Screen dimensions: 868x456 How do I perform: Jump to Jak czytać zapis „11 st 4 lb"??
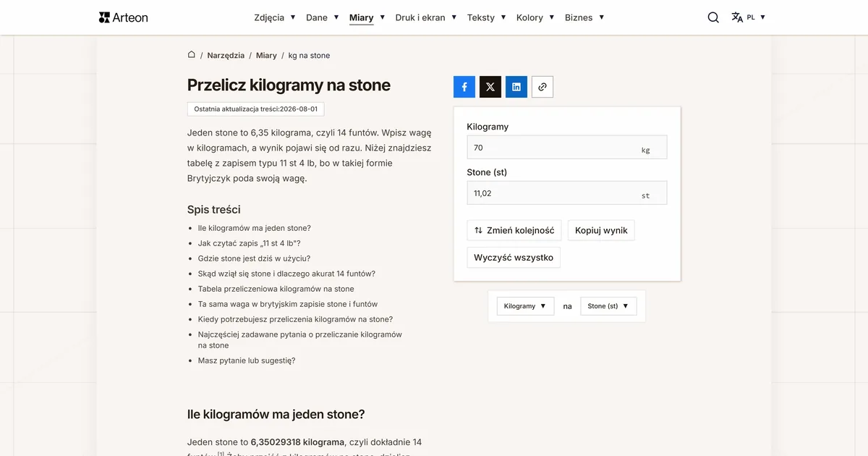tap(250, 243)
